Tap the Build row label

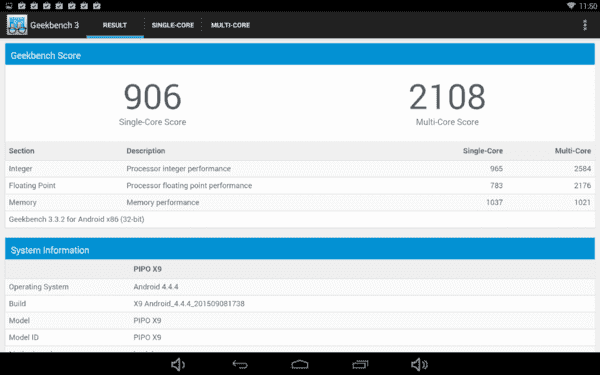[17, 303]
